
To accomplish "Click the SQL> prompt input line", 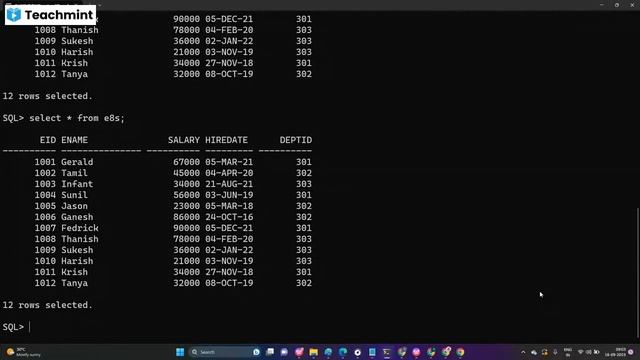I will point(16,327).
